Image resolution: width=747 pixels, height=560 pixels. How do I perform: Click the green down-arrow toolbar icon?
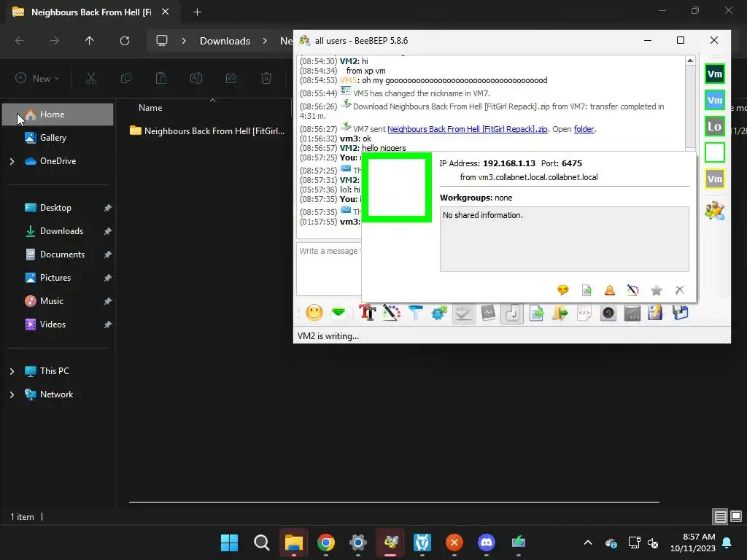pos(338,313)
